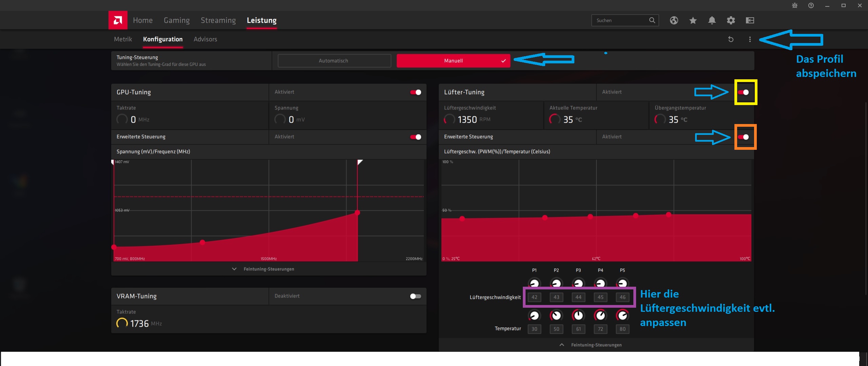This screenshot has height=366, width=868.
Task: Click the P3 fan speed dial
Action: (578, 283)
